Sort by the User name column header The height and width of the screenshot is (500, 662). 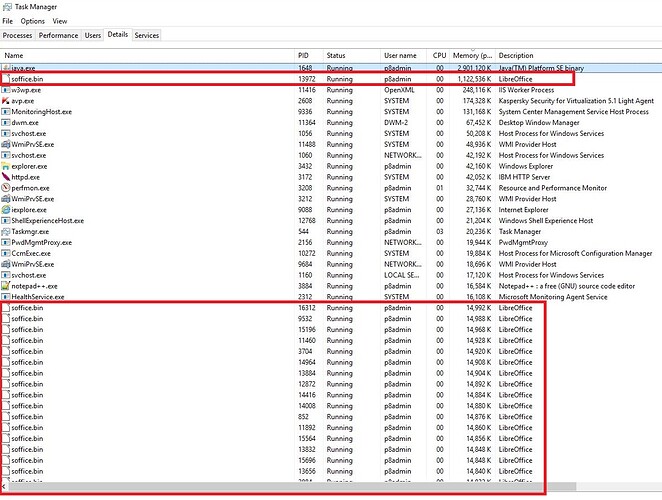click(x=403, y=55)
